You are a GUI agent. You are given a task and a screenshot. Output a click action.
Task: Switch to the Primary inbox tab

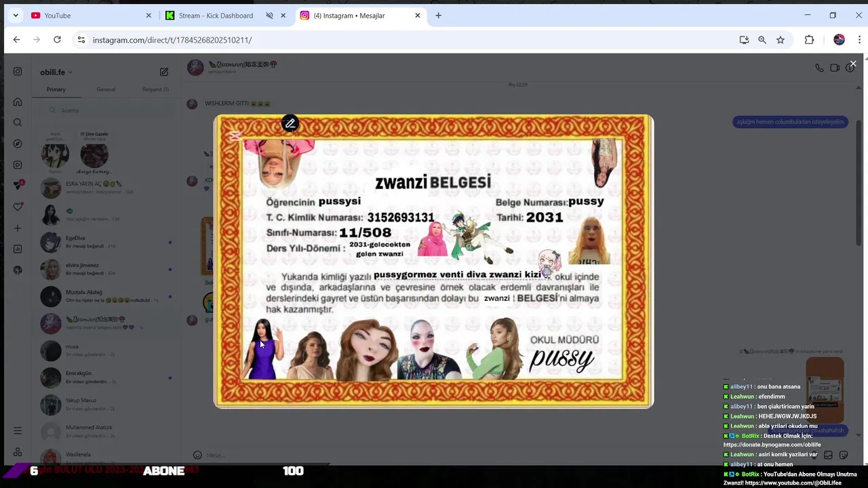pos(56,89)
